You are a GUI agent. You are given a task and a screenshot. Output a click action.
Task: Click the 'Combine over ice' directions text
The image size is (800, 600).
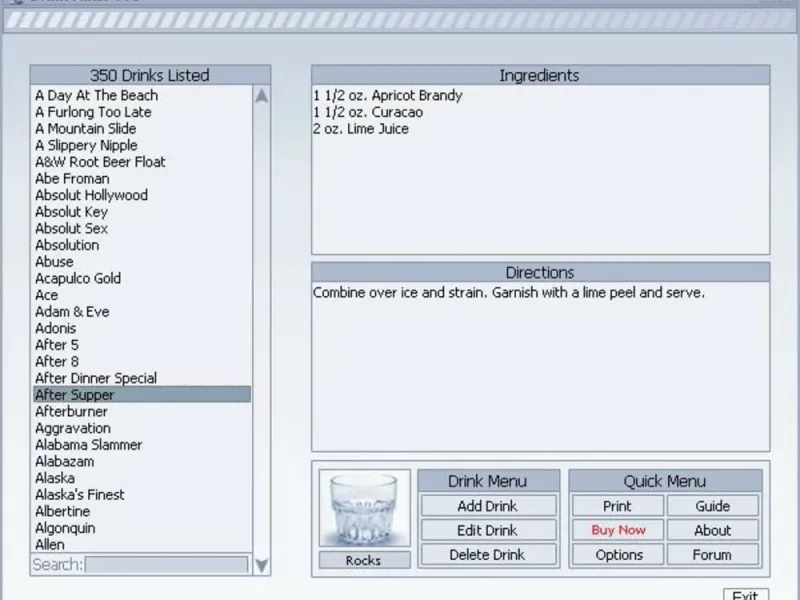pyautogui.click(x=509, y=293)
